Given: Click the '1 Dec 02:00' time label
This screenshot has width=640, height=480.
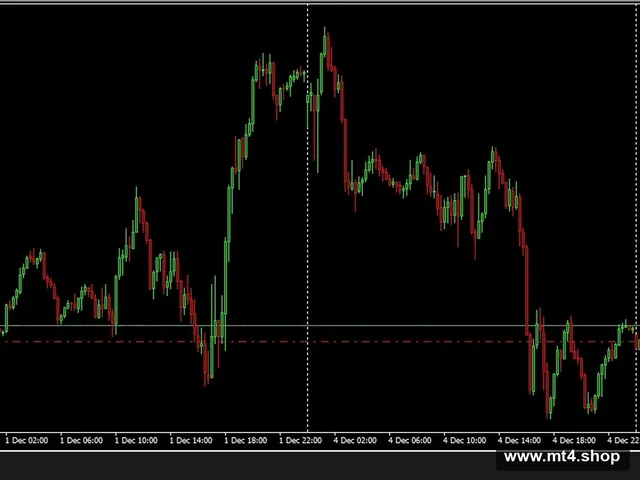Looking at the screenshot, I should (27, 440).
